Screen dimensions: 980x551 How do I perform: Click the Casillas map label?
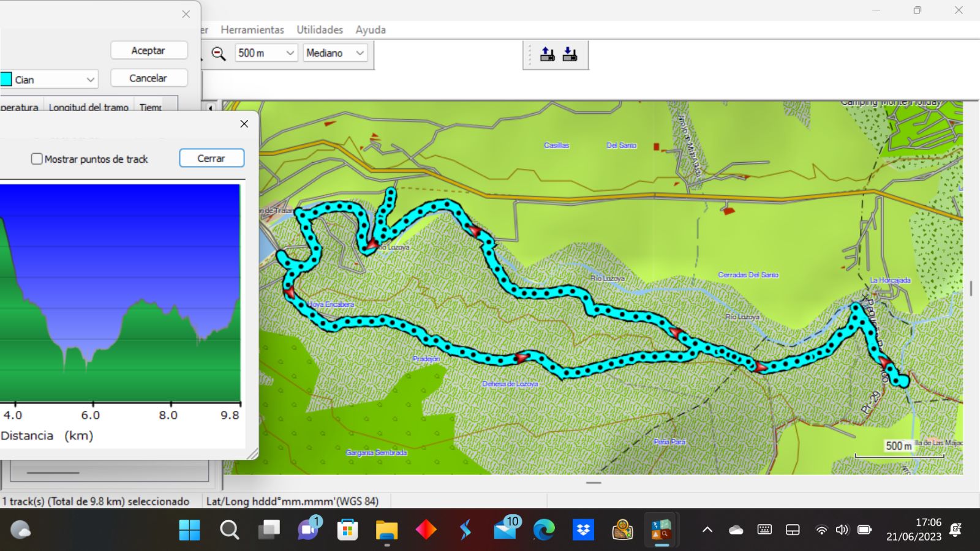coord(557,145)
